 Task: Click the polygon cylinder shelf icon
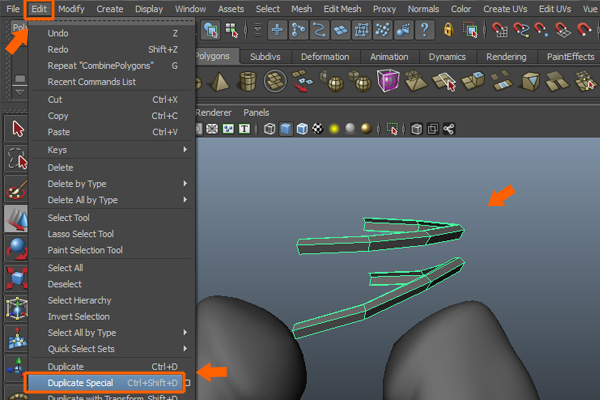tap(248, 81)
